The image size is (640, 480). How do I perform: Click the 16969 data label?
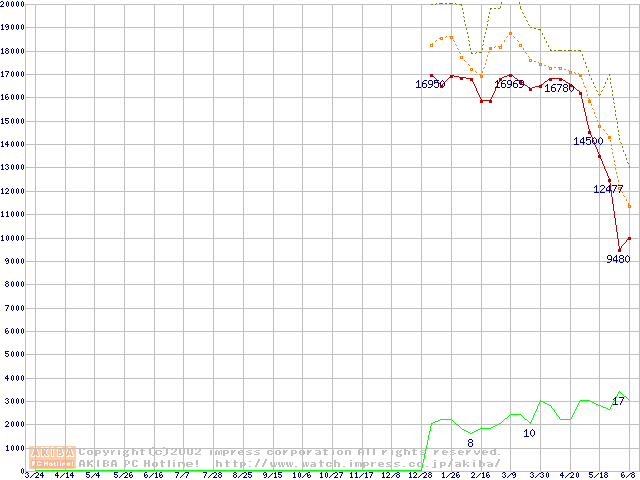click(510, 85)
